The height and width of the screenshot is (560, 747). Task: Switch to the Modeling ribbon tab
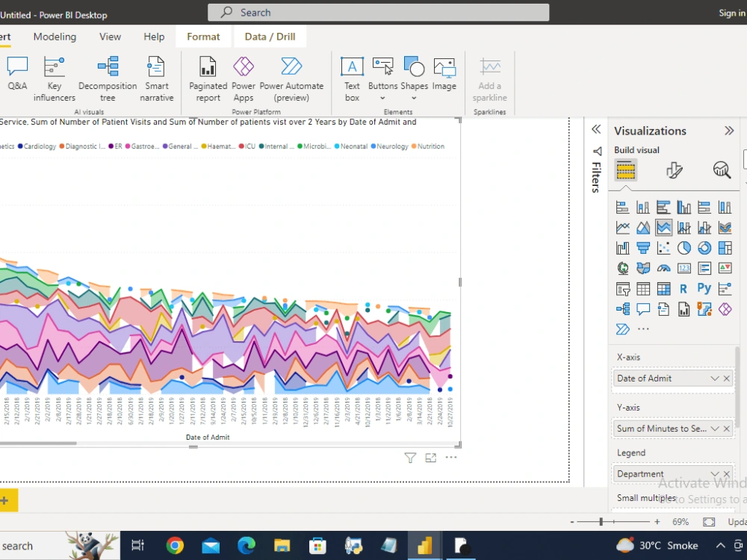[x=55, y=37]
